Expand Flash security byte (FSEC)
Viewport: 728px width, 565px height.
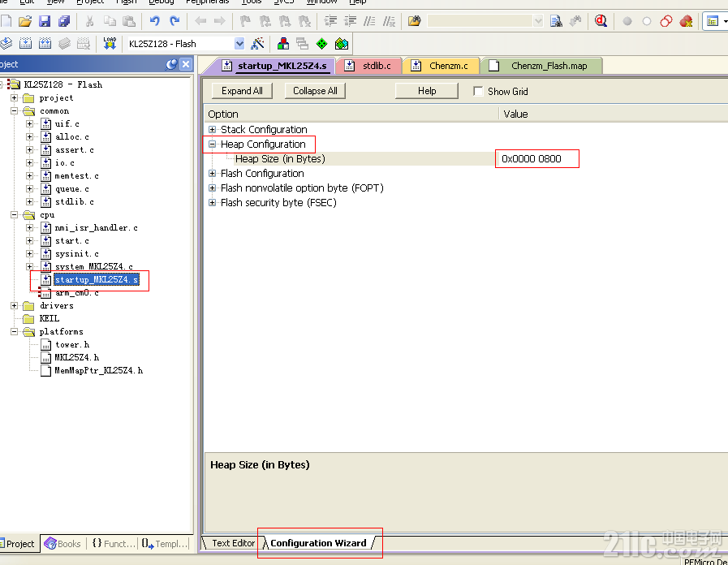click(x=212, y=202)
